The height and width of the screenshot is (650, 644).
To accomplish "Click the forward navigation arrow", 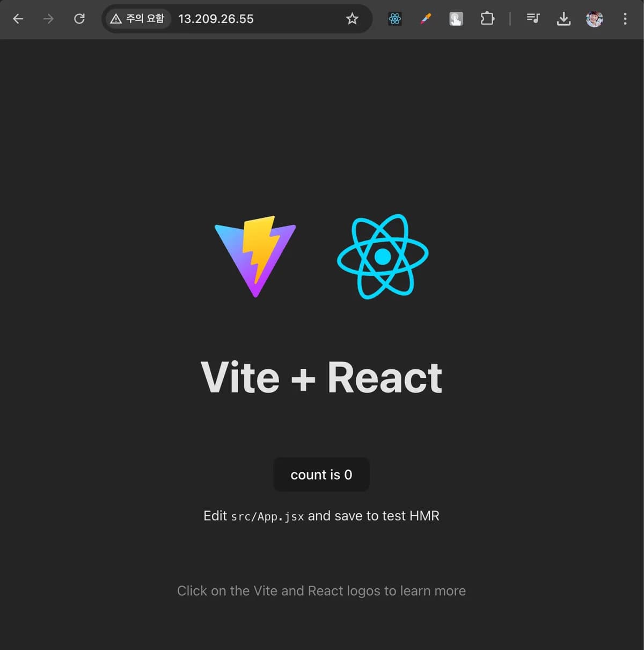I will 48,19.
